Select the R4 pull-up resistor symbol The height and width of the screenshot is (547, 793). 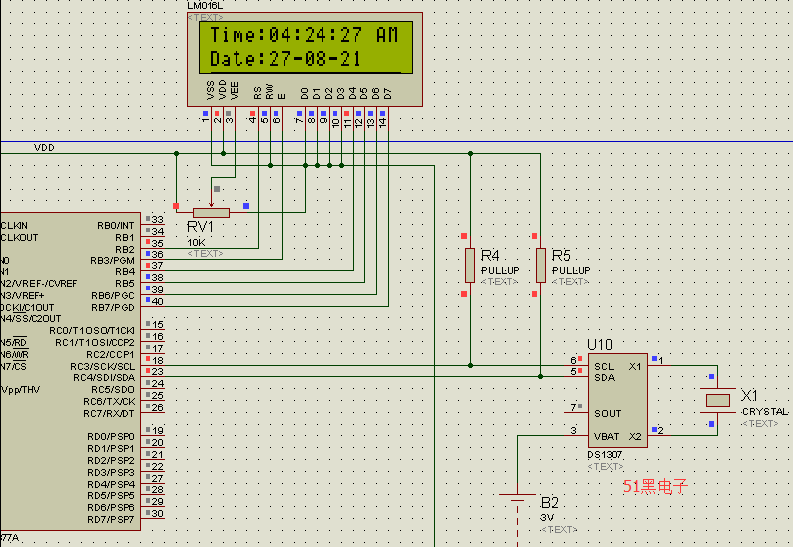469,266
